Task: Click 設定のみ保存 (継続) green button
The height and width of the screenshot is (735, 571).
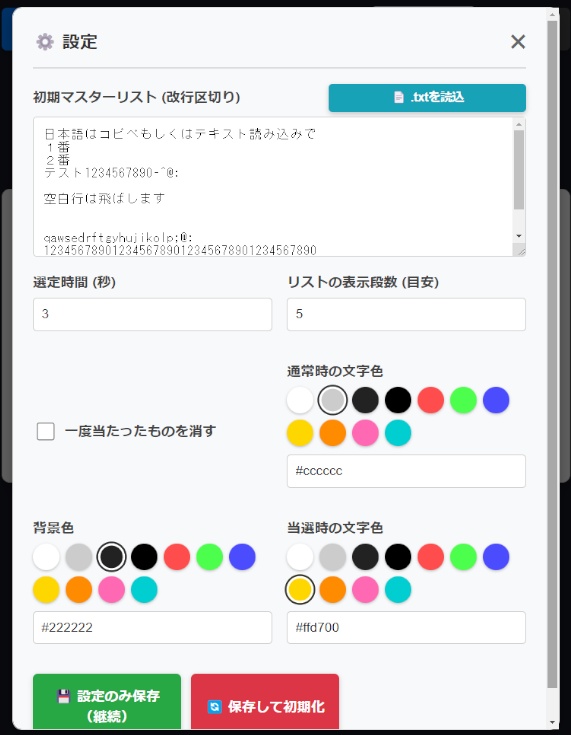Action: click(107, 702)
